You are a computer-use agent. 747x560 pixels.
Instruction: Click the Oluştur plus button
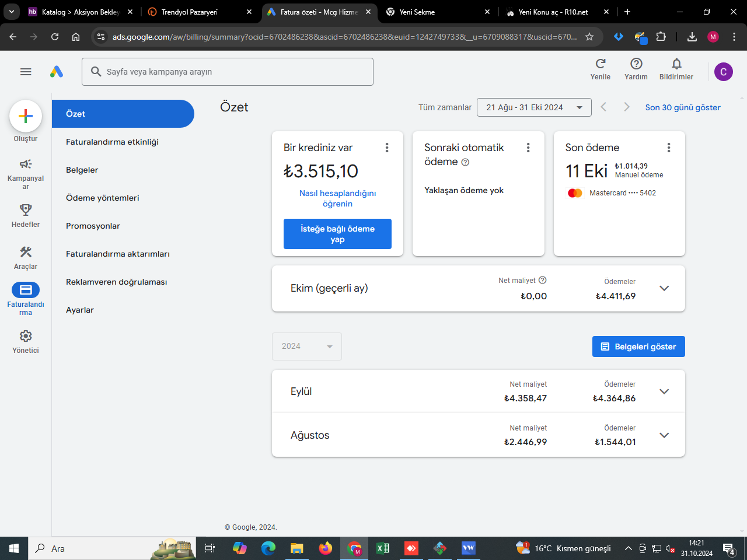click(26, 116)
